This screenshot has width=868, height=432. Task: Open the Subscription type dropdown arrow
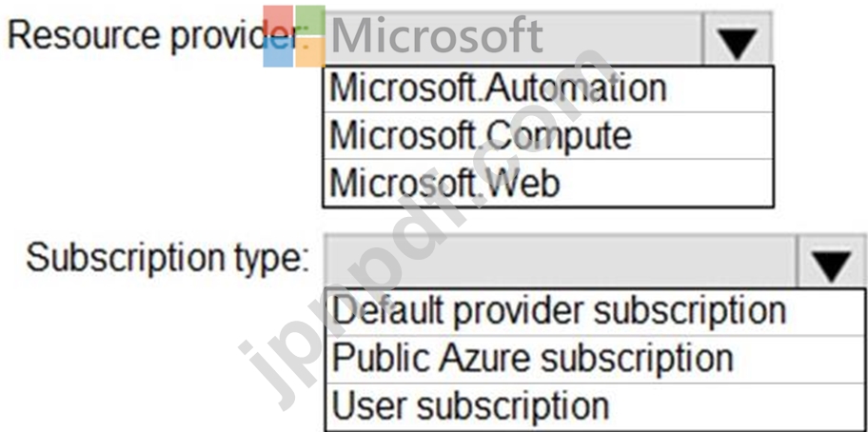pyautogui.click(x=832, y=261)
